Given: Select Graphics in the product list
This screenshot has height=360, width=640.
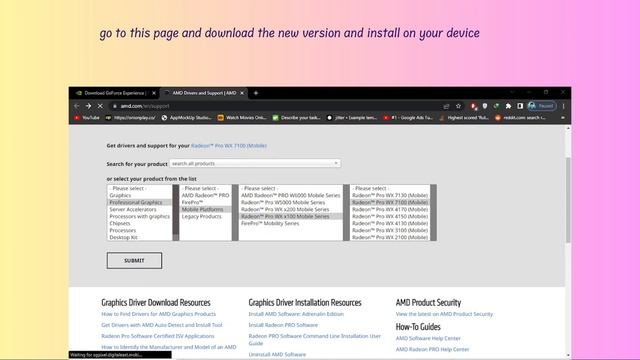Looking at the screenshot, I should [120, 196].
